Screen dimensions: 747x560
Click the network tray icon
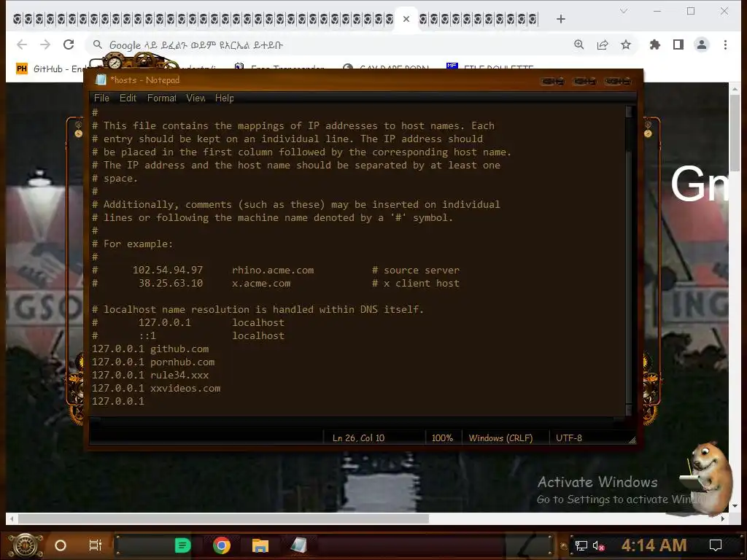[x=581, y=545]
